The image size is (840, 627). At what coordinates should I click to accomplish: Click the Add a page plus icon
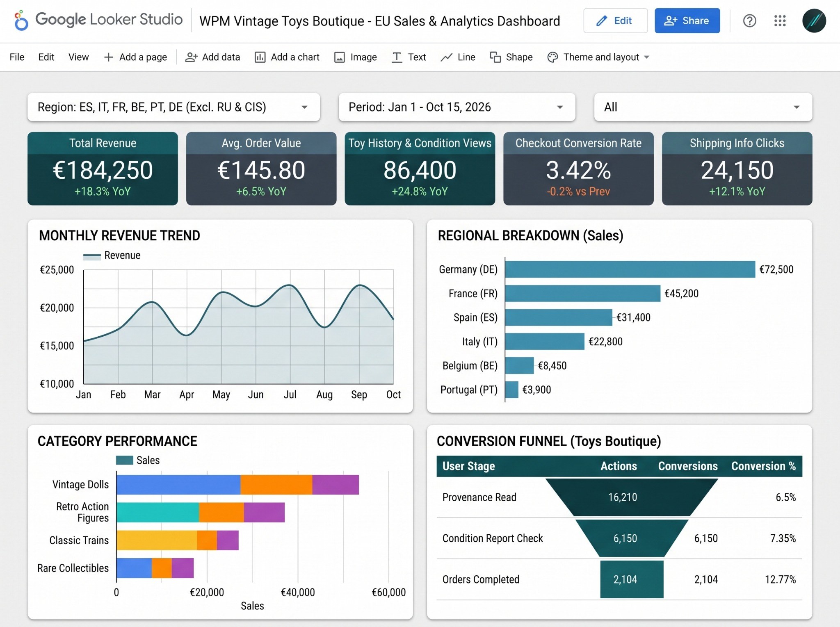(108, 57)
